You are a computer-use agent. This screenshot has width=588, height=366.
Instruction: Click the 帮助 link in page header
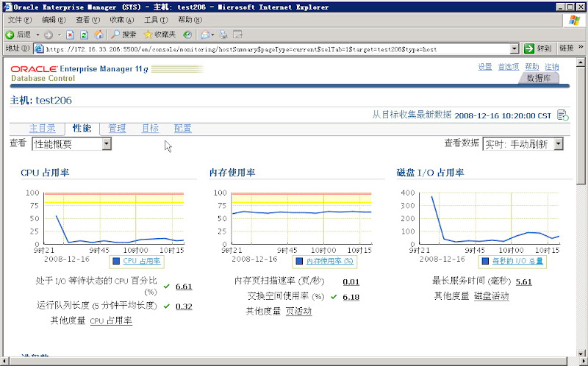pos(531,67)
